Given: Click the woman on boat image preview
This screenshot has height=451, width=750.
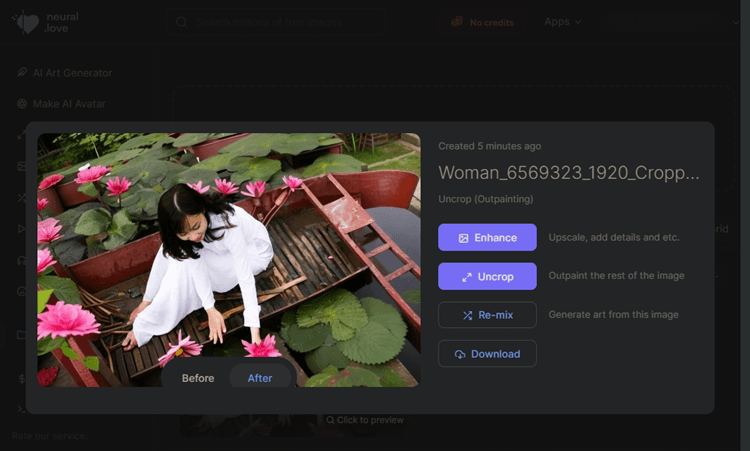Looking at the screenshot, I should pyautogui.click(x=229, y=260).
